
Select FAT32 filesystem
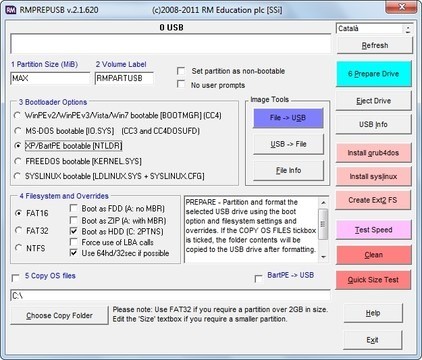point(19,230)
